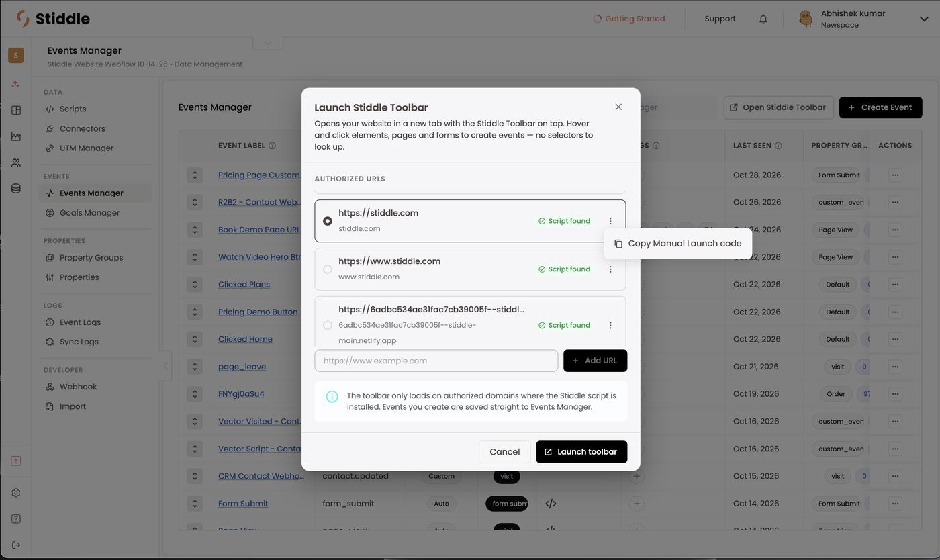Viewport: 940px width, 560px height.
Task: Go to Scripts in the sidebar
Action: tap(73, 109)
